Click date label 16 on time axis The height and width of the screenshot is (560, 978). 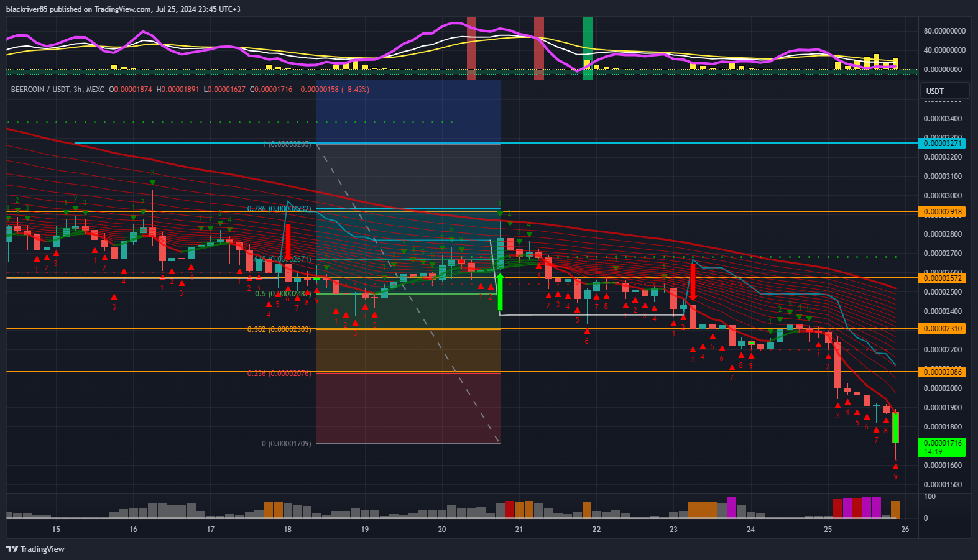click(x=133, y=530)
